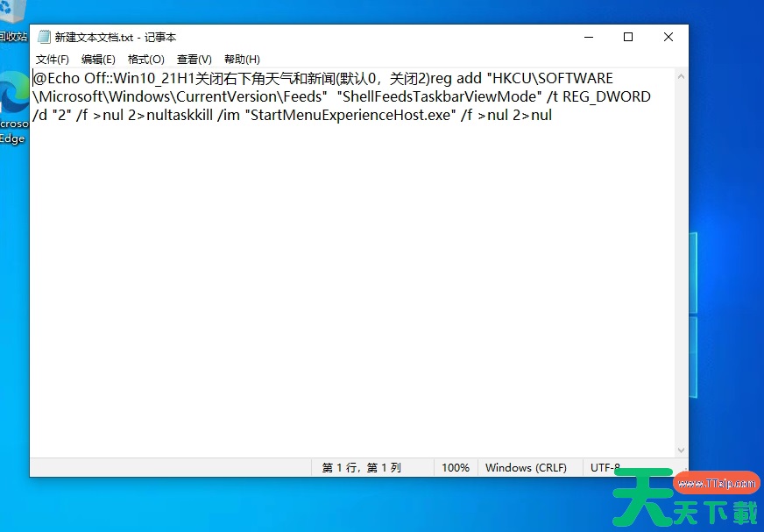Click the Windows (CRLF) line-ending indicator
Screen dimensions: 764x532
(x=527, y=467)
